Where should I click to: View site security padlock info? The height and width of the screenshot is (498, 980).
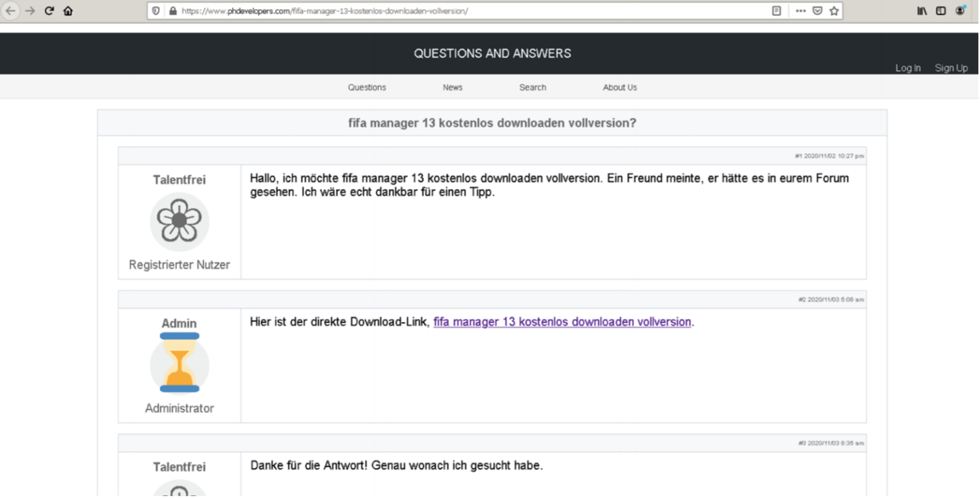point(172,11)
